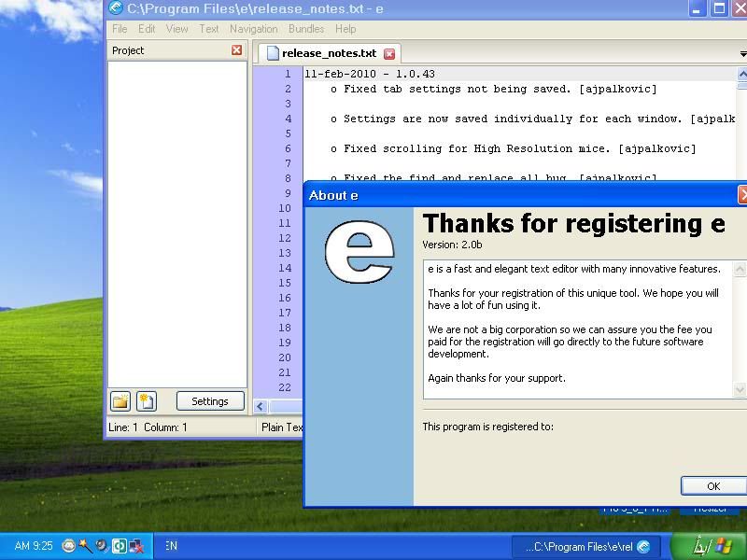
Task: Click "This program is registered to:" text
Action: click(487, 427)
